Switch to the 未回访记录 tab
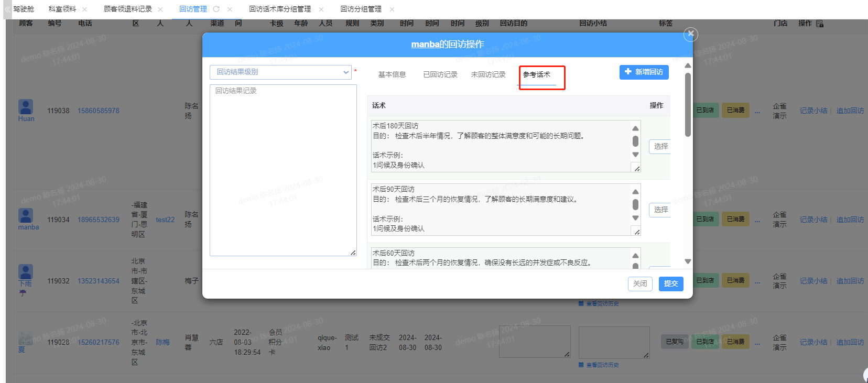This screenshot has height=383, width=868. 488,74
